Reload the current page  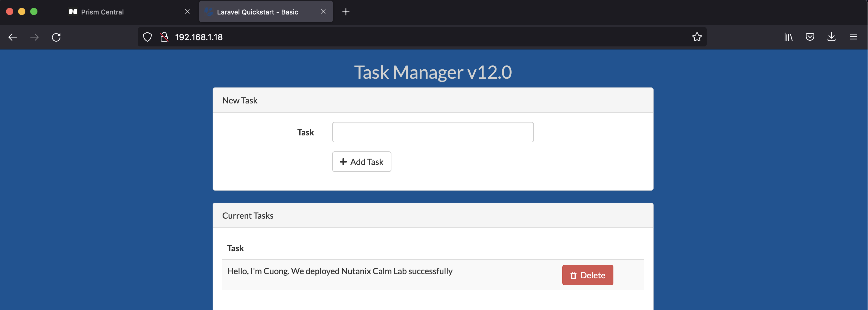pyautogui.click(x=56, y=37)
